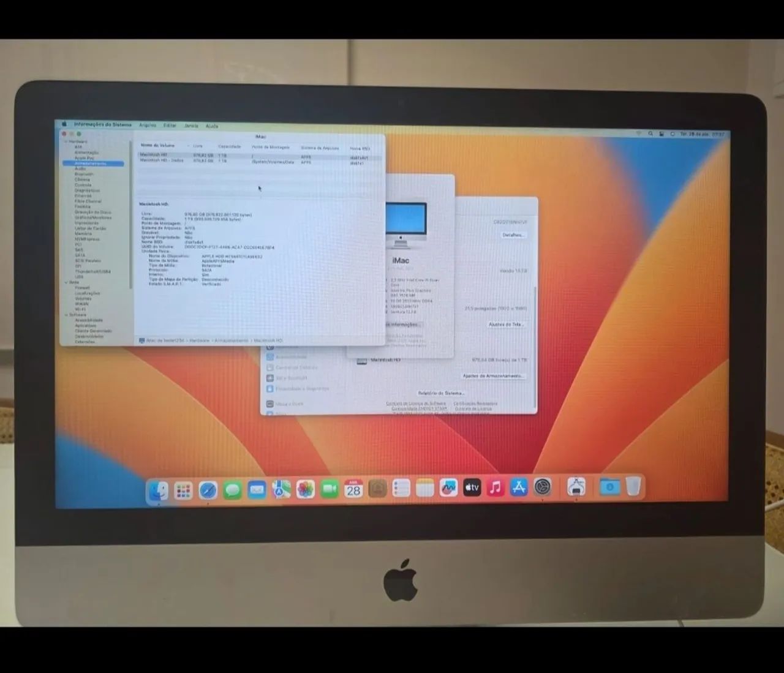Viewport: 784px width, 673px height.
Task: Open the Arquivo menu
Action: tap(148, 125)
